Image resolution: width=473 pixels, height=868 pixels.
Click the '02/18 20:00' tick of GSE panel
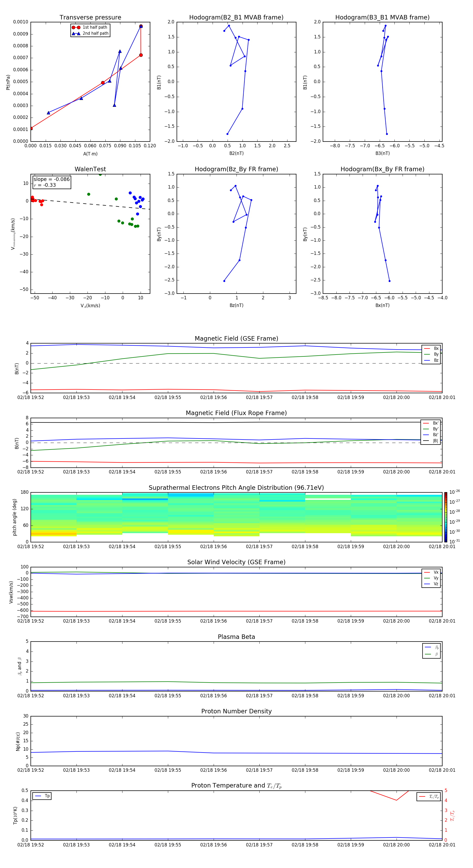396,398
